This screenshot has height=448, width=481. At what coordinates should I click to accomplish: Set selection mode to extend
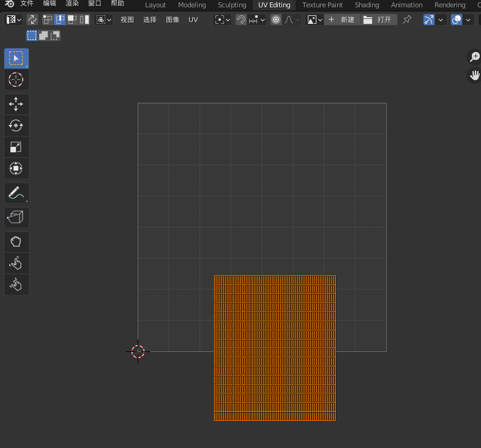[43, 35]
